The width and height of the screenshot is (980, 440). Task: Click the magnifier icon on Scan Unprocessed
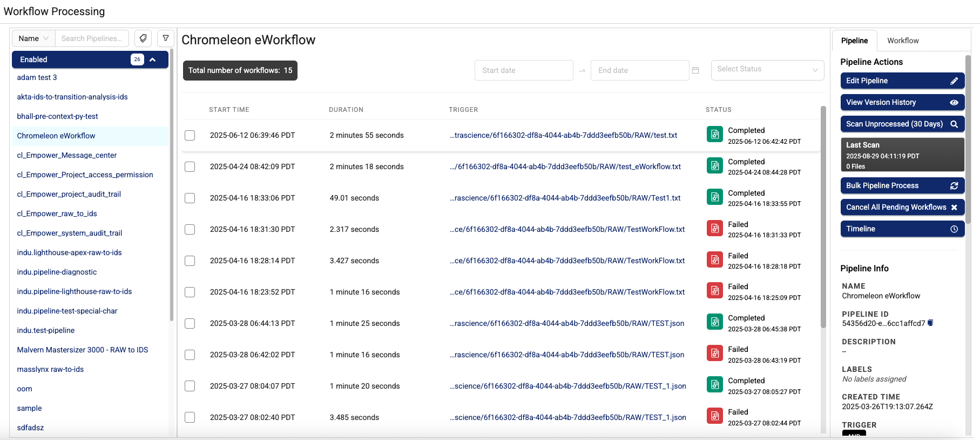pos(954,124)
